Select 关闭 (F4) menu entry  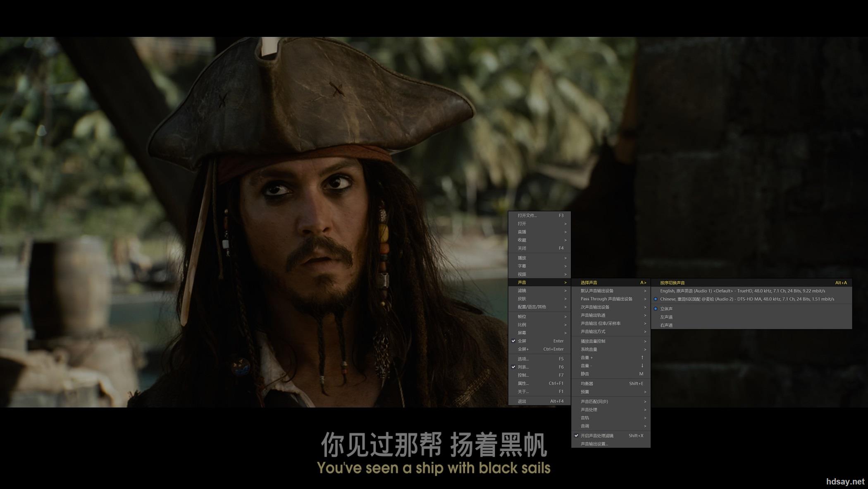[x=539, y=248]
